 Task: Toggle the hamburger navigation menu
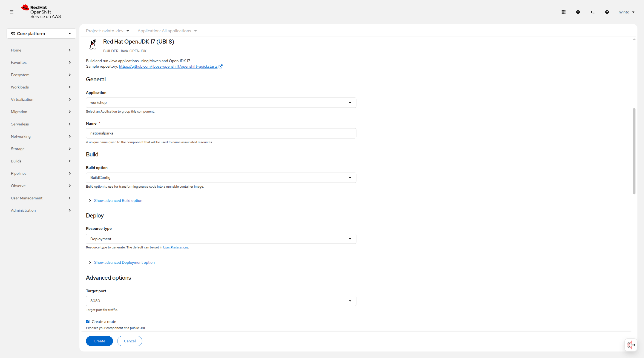tap(12, 12)
